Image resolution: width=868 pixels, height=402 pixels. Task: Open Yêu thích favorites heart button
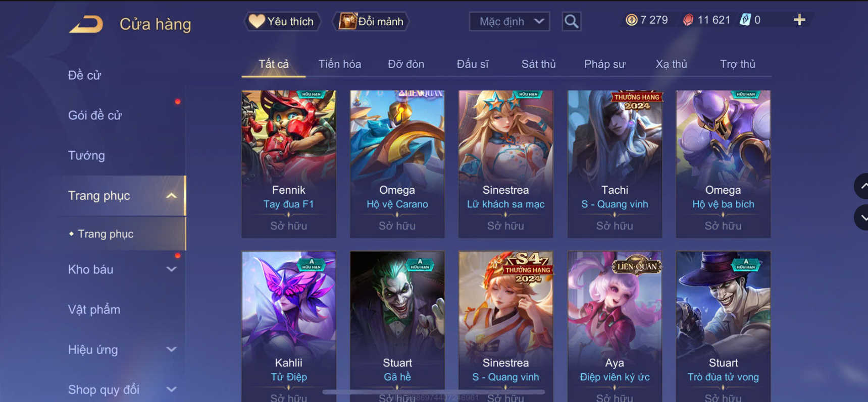pos(282,22)
